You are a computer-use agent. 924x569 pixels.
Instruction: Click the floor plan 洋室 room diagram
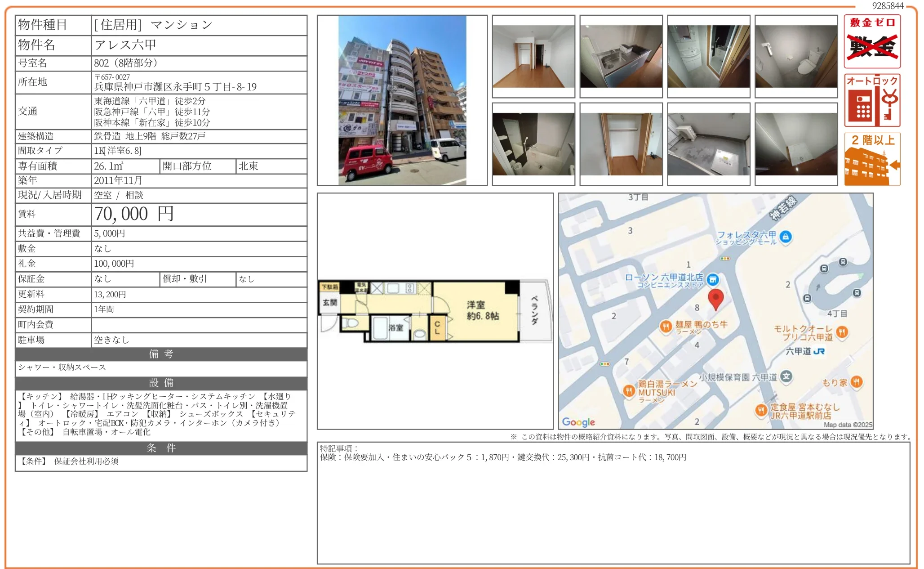(476, 311)
